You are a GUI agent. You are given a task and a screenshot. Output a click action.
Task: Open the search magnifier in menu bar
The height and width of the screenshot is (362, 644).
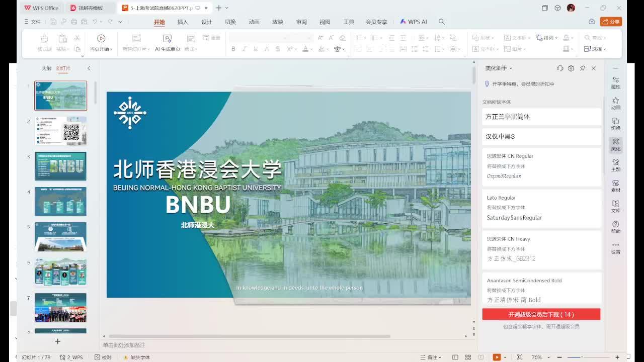pyautogui.click(x=442, y=22)
